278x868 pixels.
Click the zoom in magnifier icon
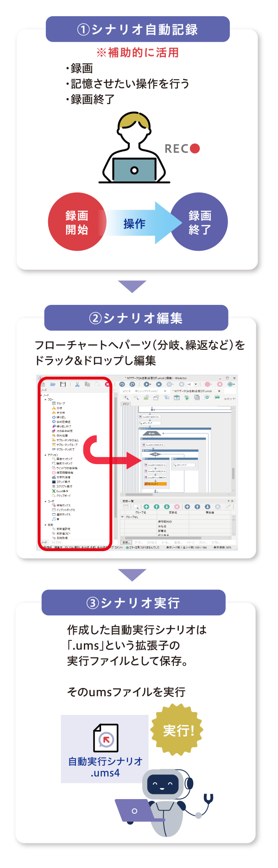click(x=126, y=397)
